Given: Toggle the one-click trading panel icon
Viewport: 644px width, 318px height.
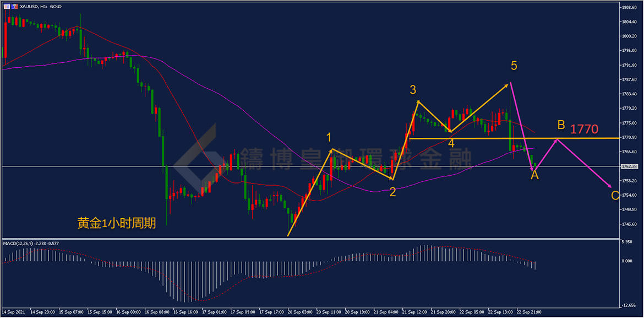Looking at the screenshot, I should point(7,6).
